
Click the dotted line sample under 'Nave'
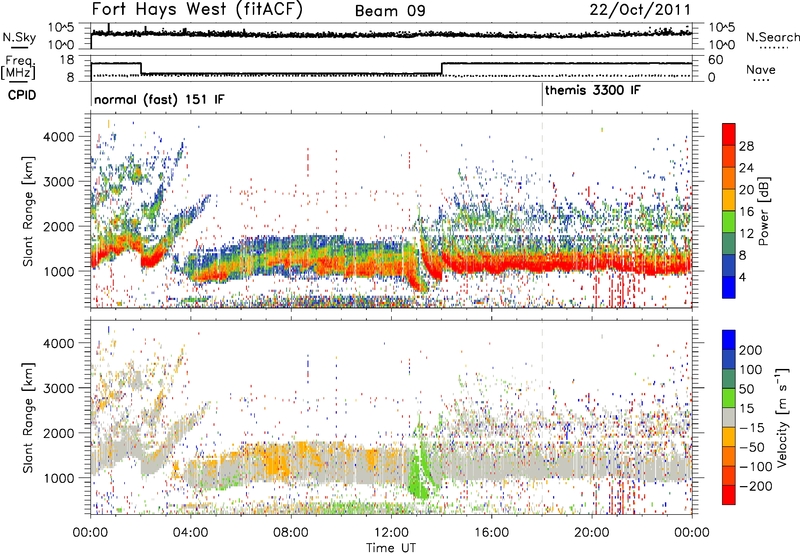click(762, 81)
